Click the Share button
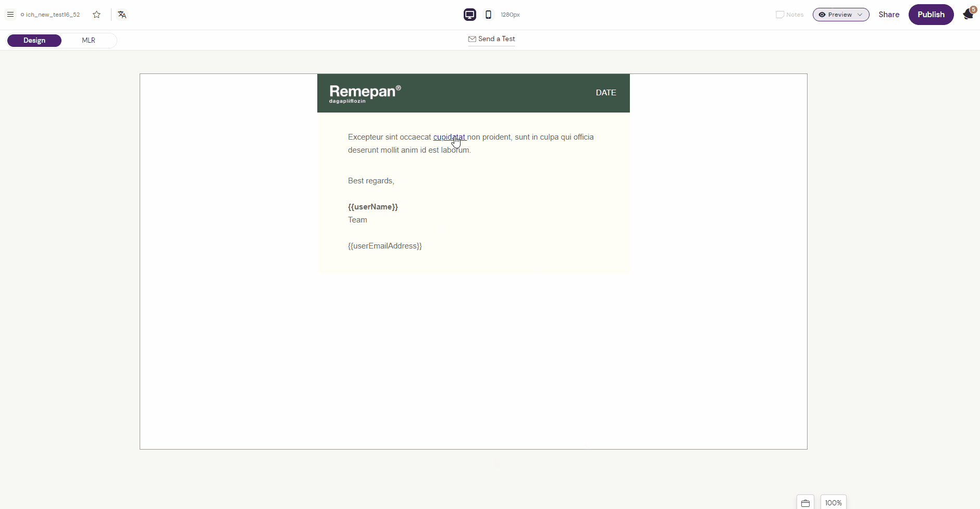This screenshot has height=509, width=980. 888,15
